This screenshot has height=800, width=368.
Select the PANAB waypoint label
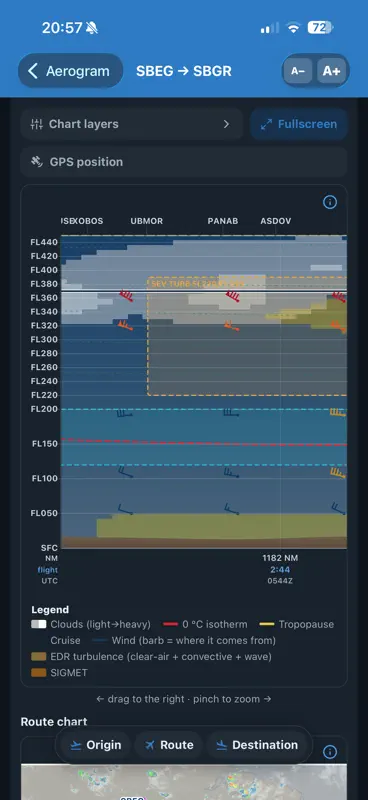[x=223, y=221]
